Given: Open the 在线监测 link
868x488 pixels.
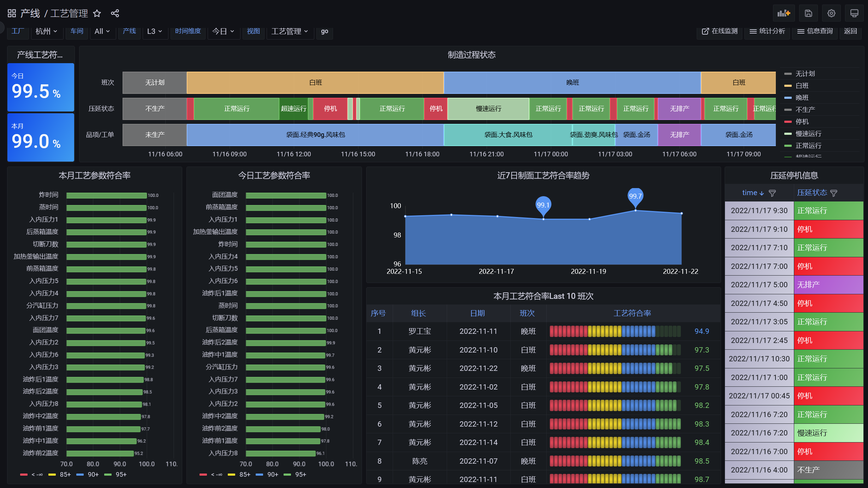Looking at the screenshot, I should 719,31.
